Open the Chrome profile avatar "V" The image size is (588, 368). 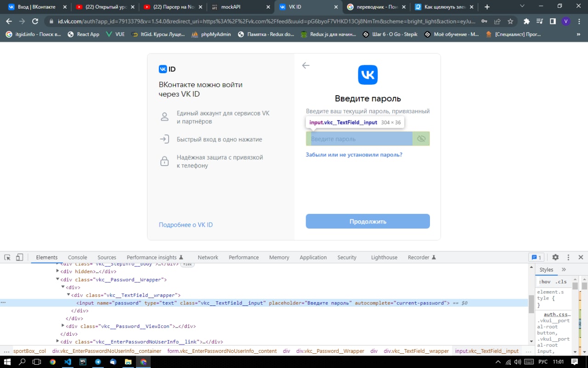pos(566,21)
